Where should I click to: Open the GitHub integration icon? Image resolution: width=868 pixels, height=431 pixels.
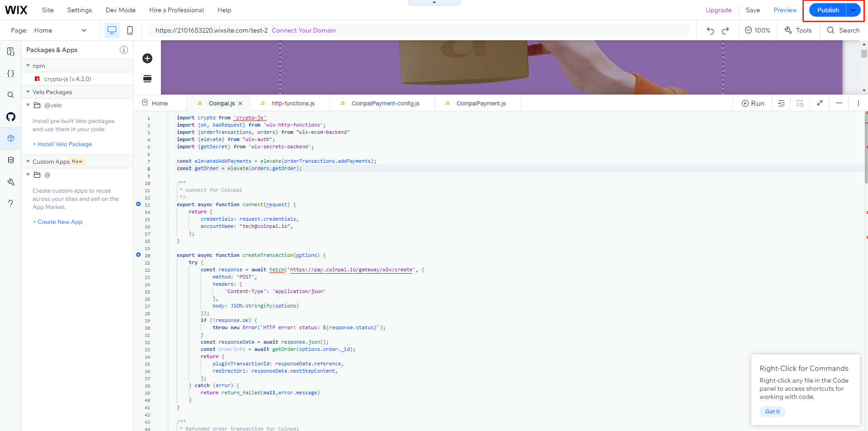tap(11, 117)
